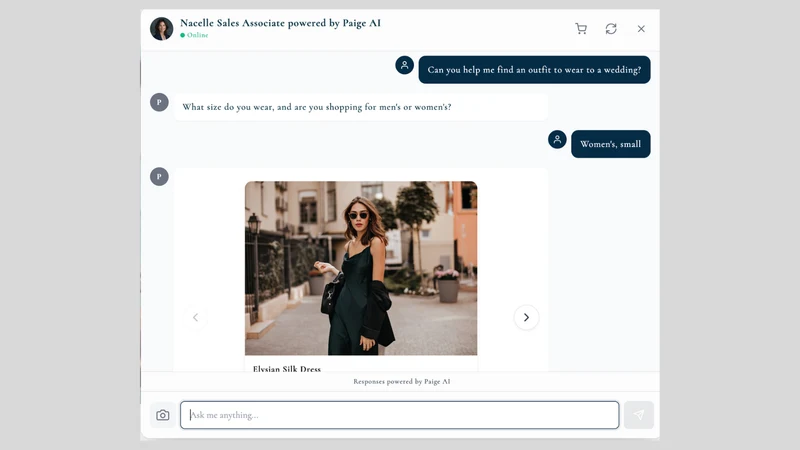Click the 'Online' status text
Image resolution: width=800 pixels, height=450 pixels.
pyautogui.click(x=197, y=35)
